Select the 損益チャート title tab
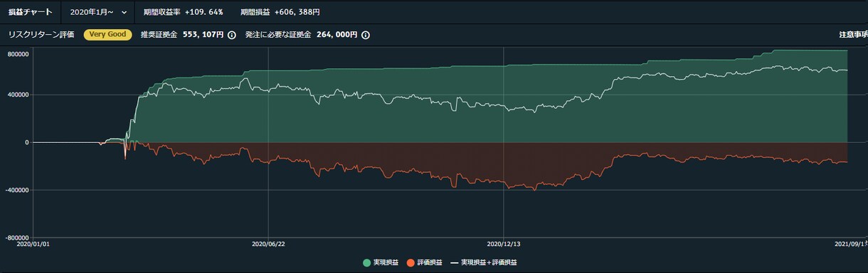Viewport: 868px width, 273px height. coord(31,12)
